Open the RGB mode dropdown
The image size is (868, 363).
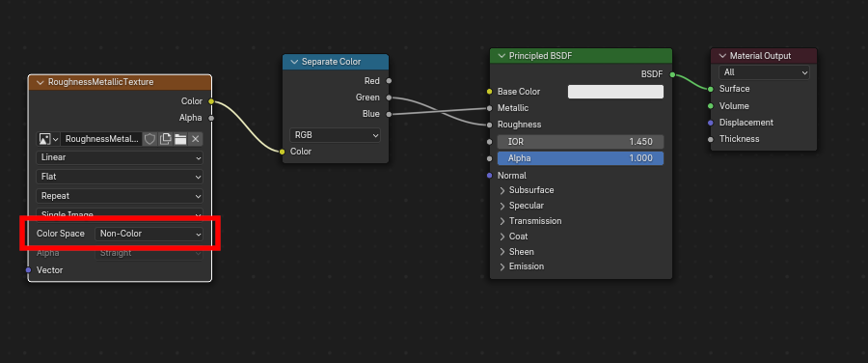(335, 134)
